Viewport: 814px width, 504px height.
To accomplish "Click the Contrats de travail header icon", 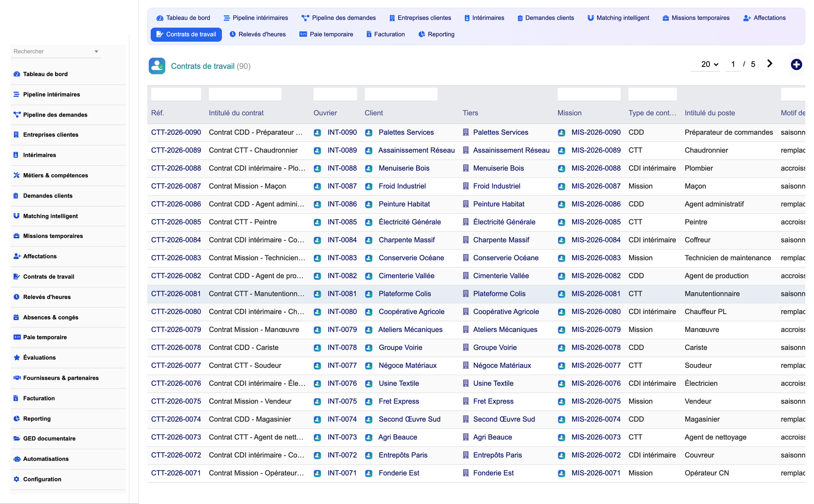I will (157, 66).
